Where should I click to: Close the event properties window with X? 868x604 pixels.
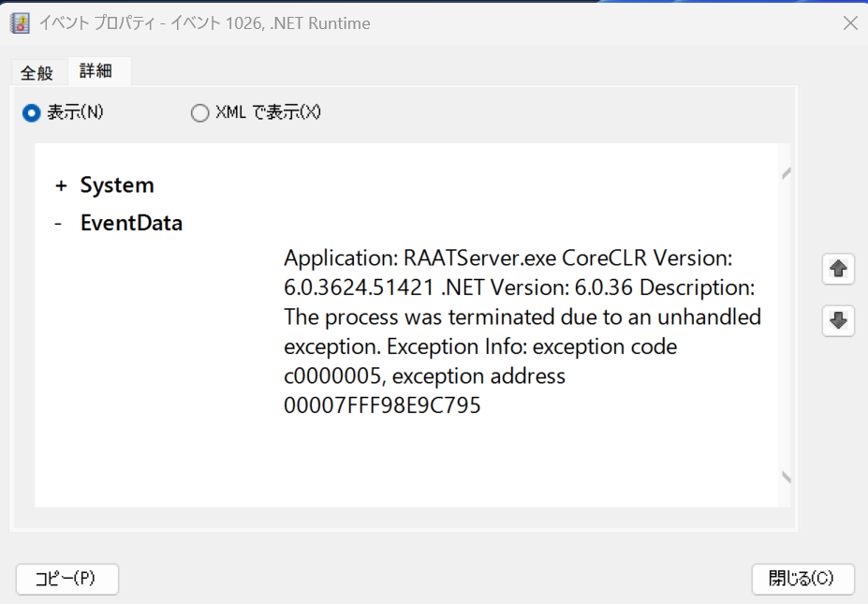click(x=850, y=23)
